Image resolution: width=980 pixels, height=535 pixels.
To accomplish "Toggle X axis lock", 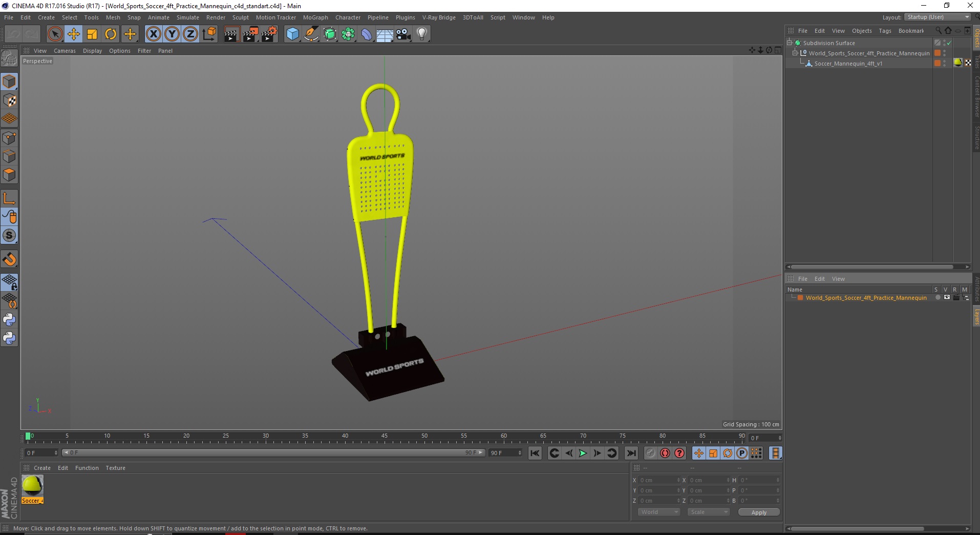I will click(153, 34).
